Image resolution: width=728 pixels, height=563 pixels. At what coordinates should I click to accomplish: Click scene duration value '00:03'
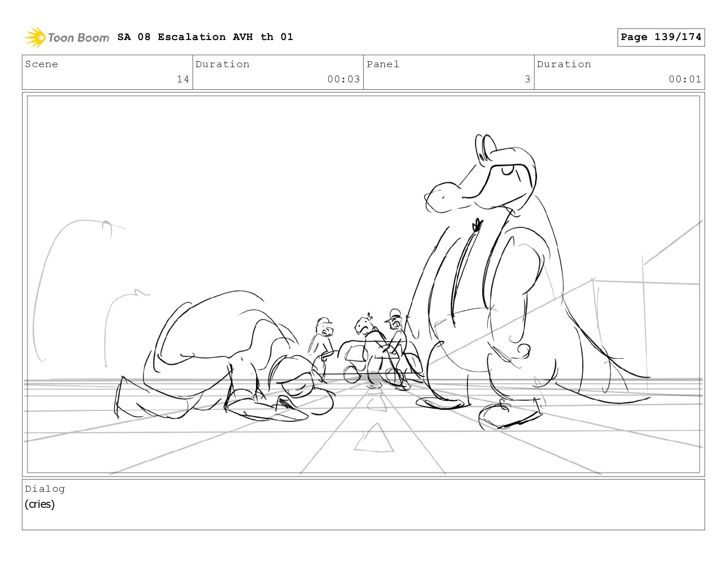pos(343,79)
